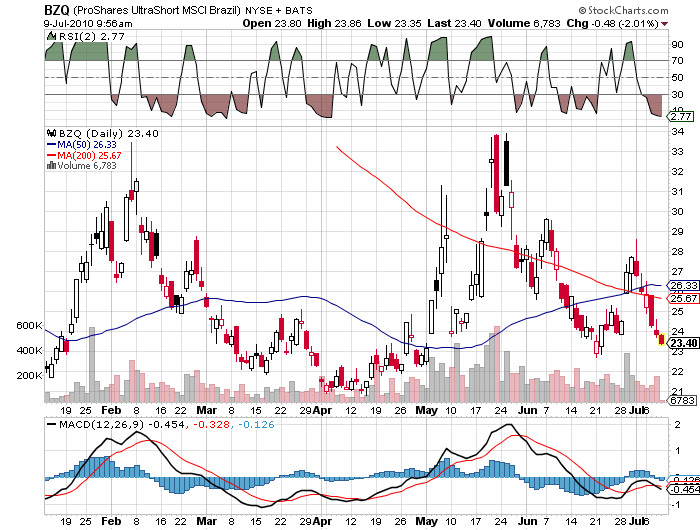Click the volume bars icon in legend
This screenshot has width=700, height=530.
click(51, 165)
